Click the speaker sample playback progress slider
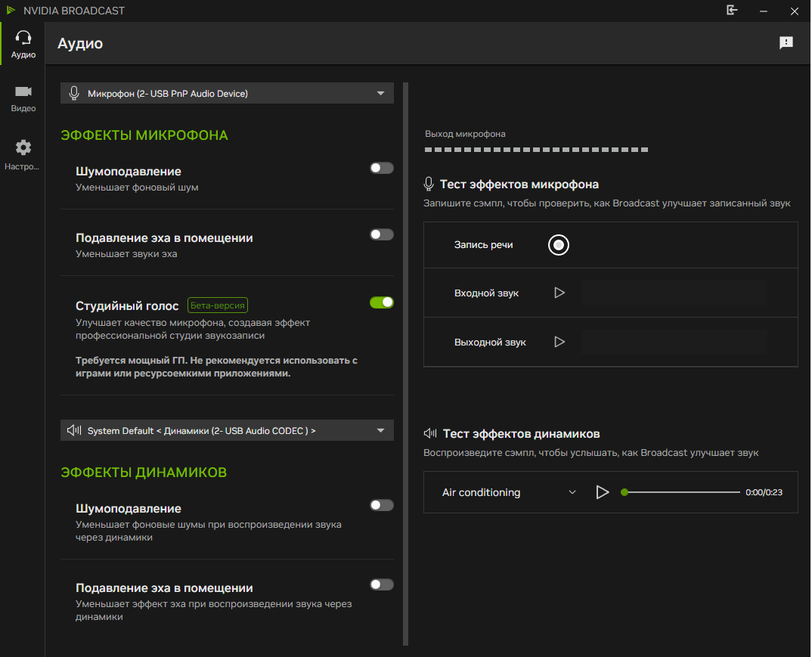812x657 pixels. (680, 492)
